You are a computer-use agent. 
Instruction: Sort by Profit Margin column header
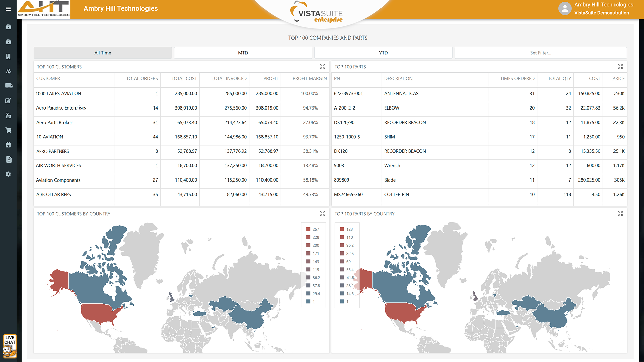pos(309,78)
